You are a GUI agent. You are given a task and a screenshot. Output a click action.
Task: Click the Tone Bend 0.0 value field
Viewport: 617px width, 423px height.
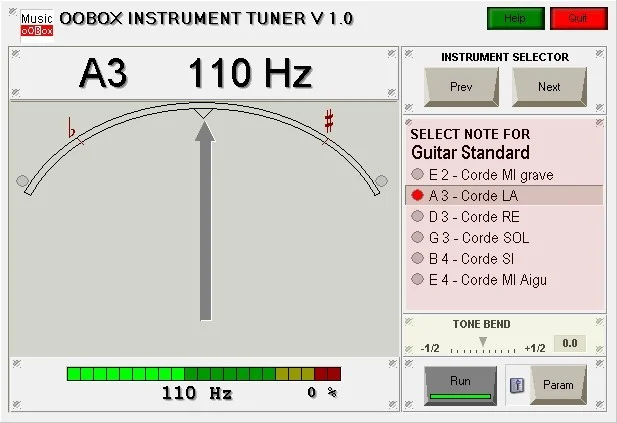pos(570,343)
